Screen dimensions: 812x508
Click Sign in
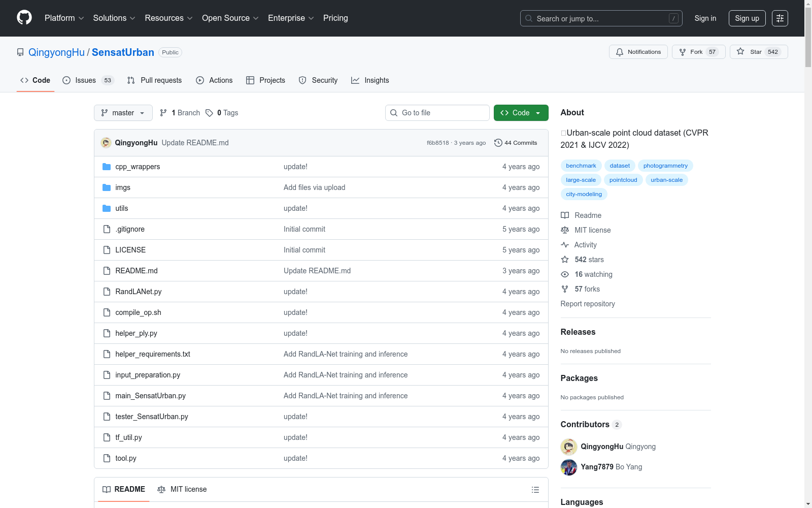tap(705, 18)
